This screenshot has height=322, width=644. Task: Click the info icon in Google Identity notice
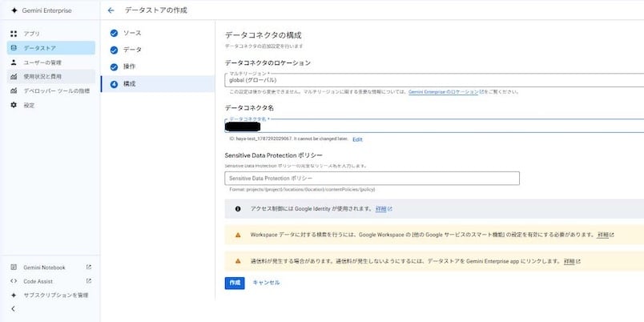click(x=238, y=208)
